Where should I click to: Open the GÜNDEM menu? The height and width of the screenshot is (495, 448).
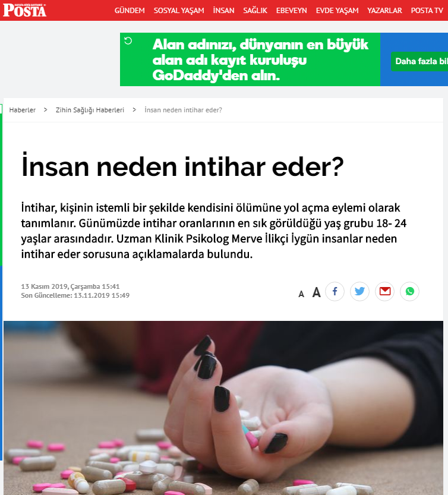click(x=130, y=11)
